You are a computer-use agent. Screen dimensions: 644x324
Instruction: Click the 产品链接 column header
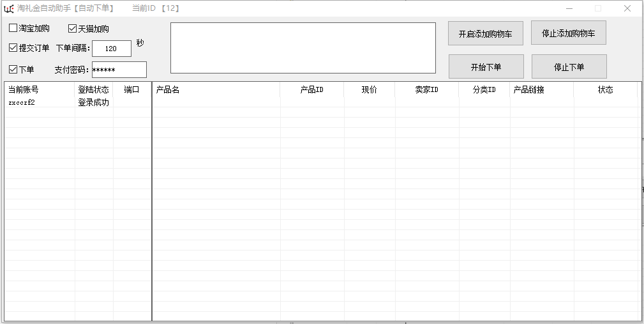pyautogui.click(x=542, y=89)
